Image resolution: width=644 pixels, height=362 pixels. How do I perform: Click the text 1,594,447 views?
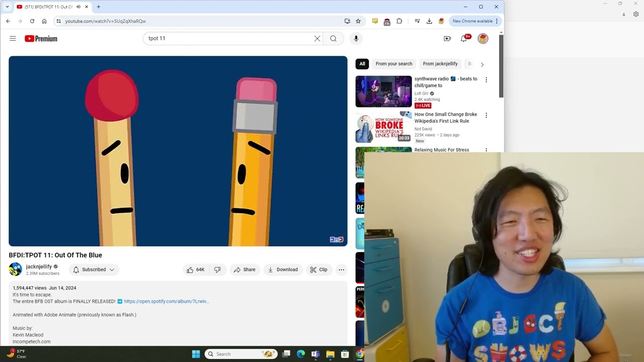coord(30,288)
